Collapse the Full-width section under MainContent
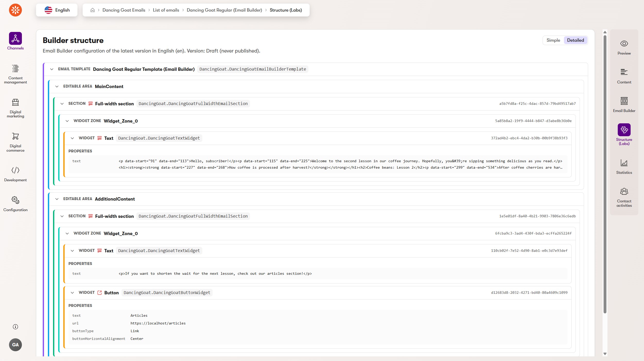The width and height of the screenshot is (644, 361). coord(62,104)
